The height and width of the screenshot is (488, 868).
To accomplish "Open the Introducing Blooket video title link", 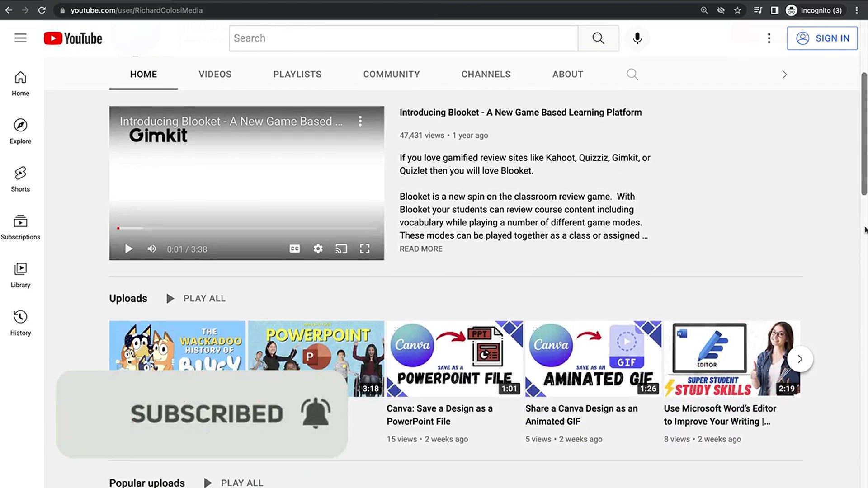I will click(520, 112).
